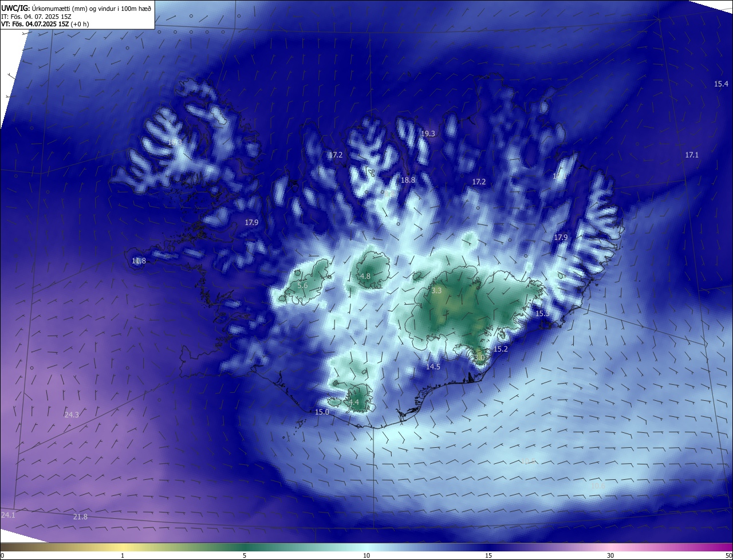Click the 3.0 value on the map
This screenshot has width=733, height=560.
click(x=479, y=357)
